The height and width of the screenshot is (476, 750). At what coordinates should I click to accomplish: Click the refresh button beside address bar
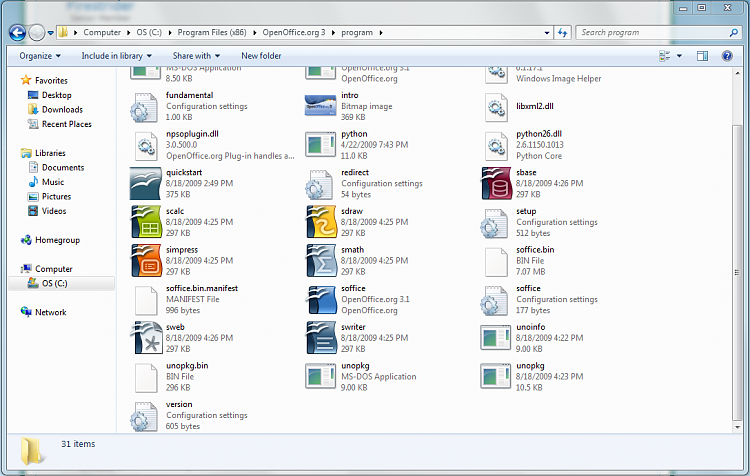click(562, 33)
